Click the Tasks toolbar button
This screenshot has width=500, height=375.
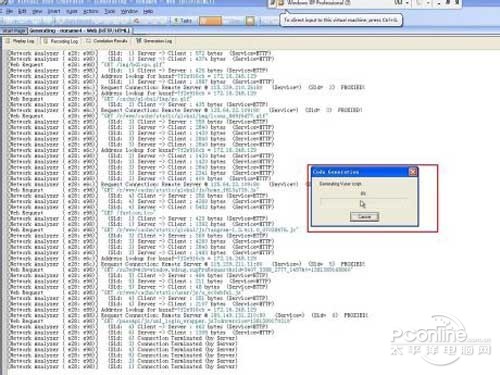183,21
